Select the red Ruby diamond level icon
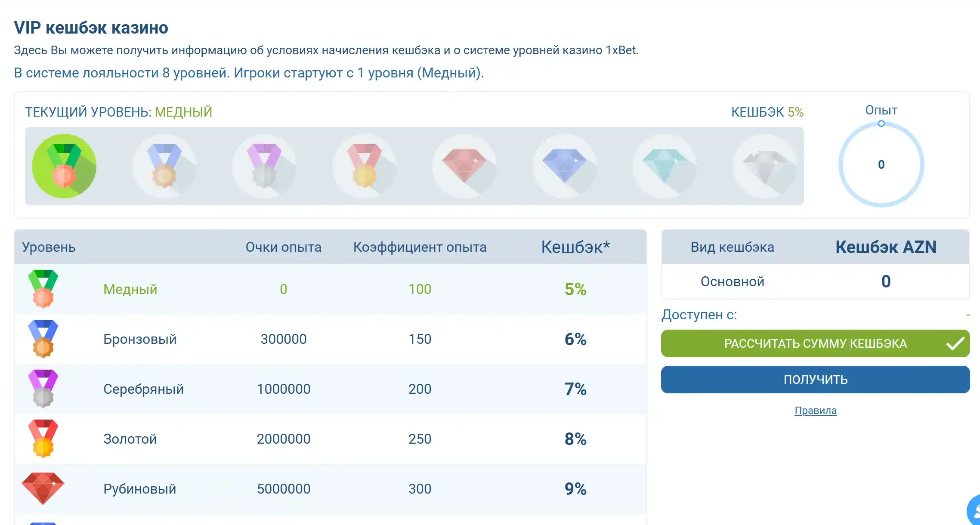The height and width of the screenshot is (525, 980). [x=464, y=166]
